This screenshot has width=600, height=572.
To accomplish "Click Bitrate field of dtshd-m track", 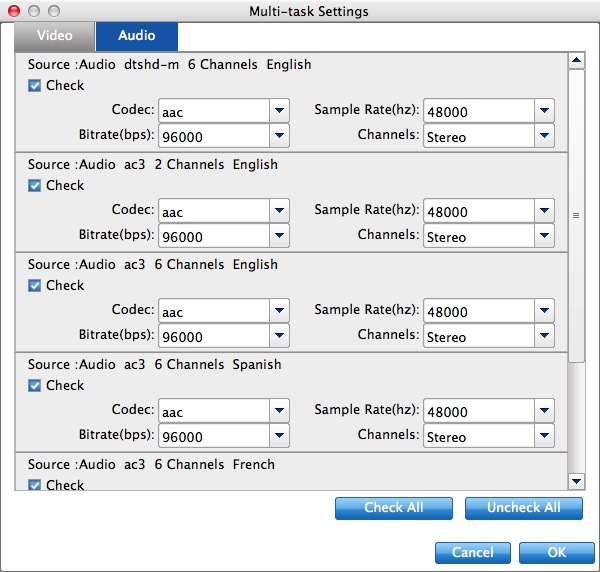I will click(x=213, y=136).
